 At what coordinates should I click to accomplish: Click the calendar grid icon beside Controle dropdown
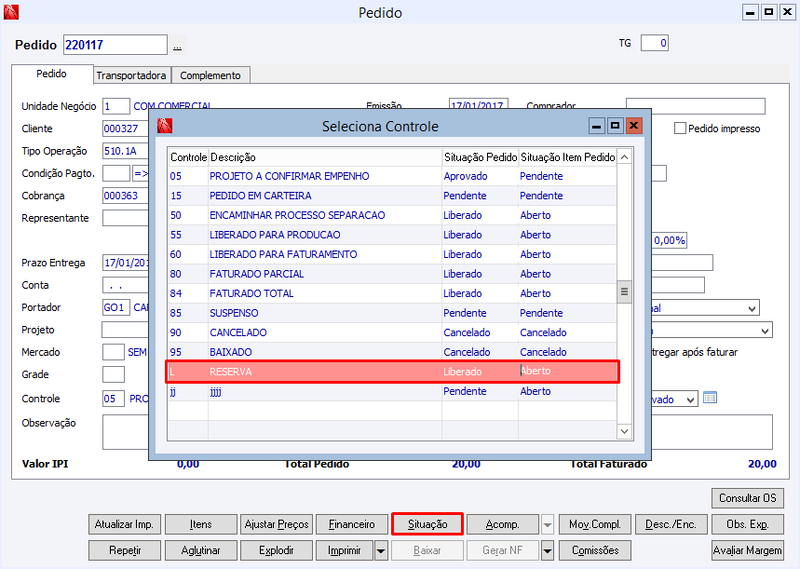[x=710, y=398]
